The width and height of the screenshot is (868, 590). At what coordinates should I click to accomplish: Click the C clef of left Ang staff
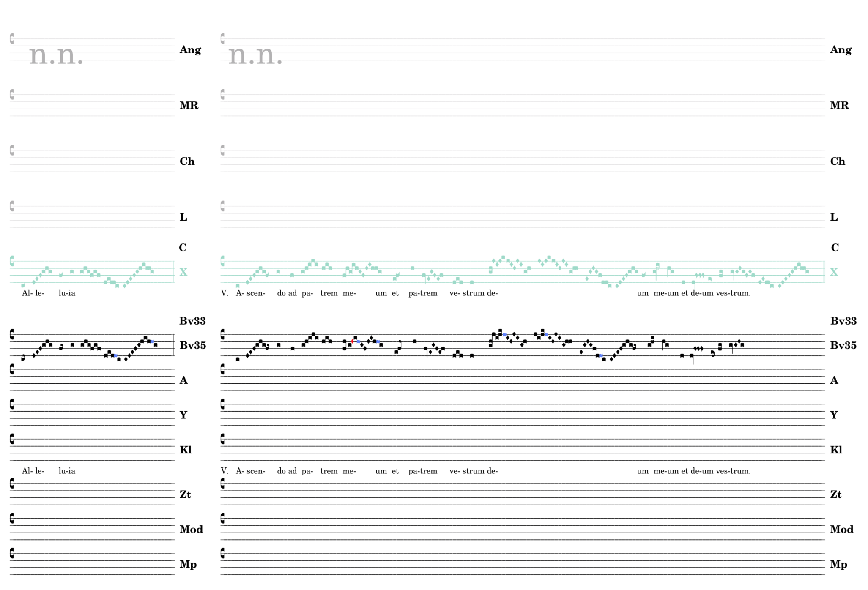(x=12, y=38)
